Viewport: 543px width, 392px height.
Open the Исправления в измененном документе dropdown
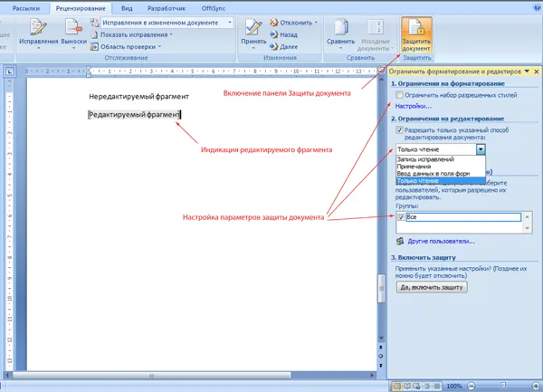[230, 23]
